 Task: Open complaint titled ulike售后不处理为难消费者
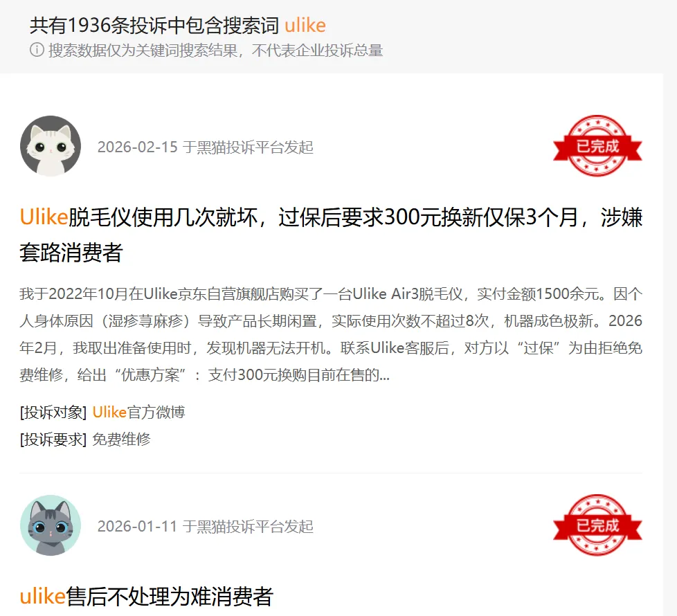coord(146,596)
